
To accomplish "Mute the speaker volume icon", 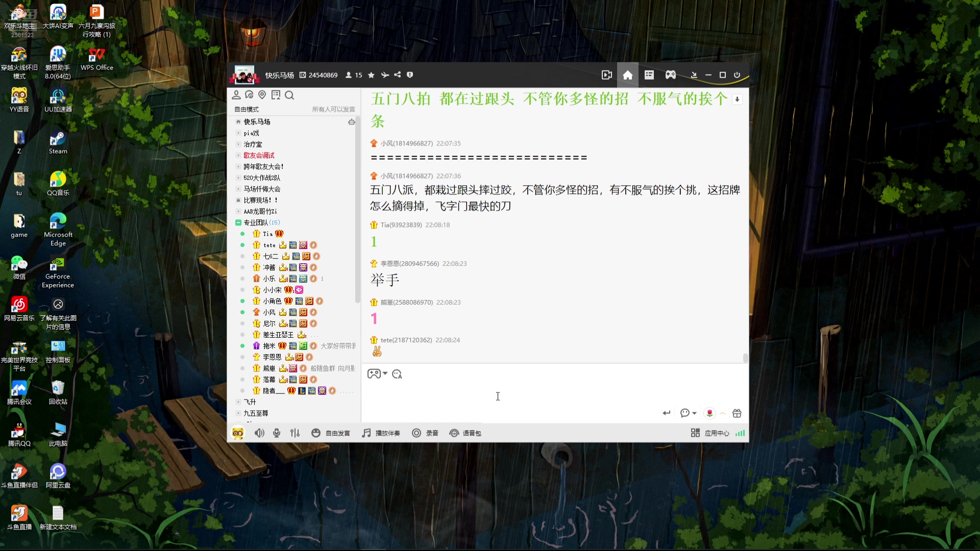I will click(x=259, y=433).
